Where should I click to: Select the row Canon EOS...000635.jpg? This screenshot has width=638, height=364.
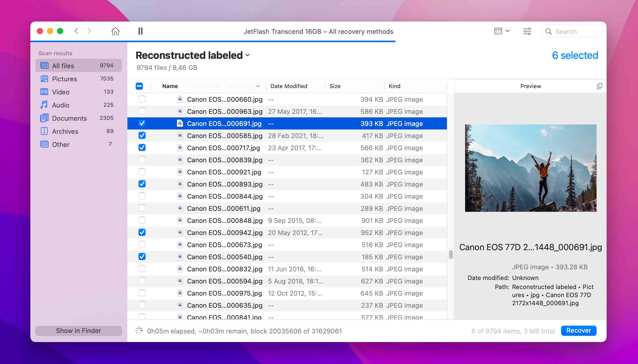[x=287, y=305]
